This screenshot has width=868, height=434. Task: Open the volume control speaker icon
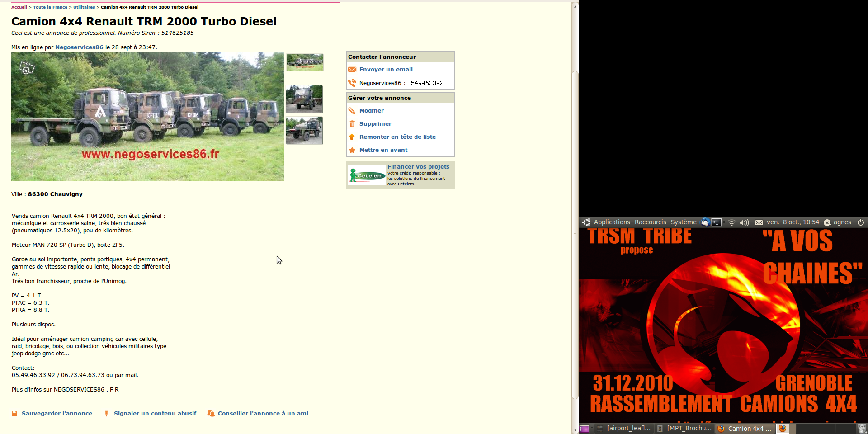(744, 222)
